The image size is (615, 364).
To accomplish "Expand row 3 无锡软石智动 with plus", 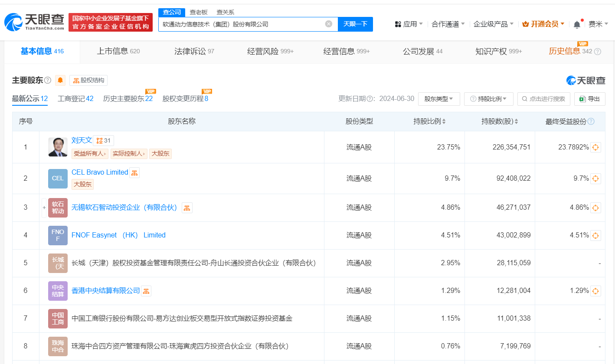I will (44, 208).
